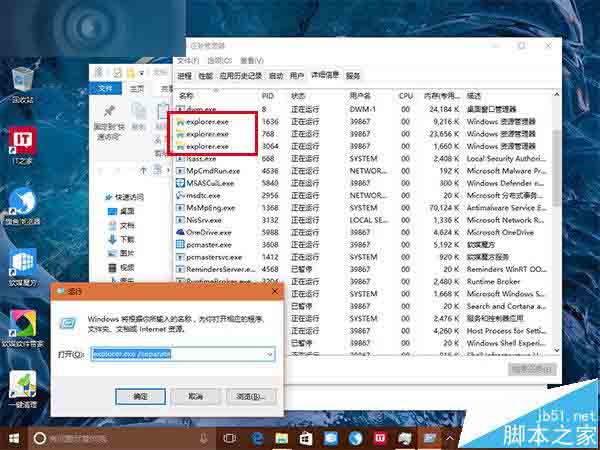Launch the 一键清理 desktop shortcut

click(x=22, y=389)
